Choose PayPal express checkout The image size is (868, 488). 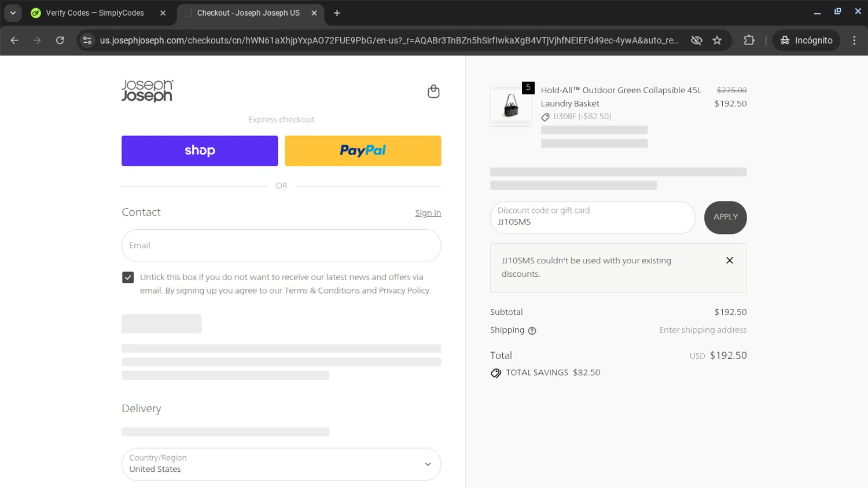[x=363, y=151]
